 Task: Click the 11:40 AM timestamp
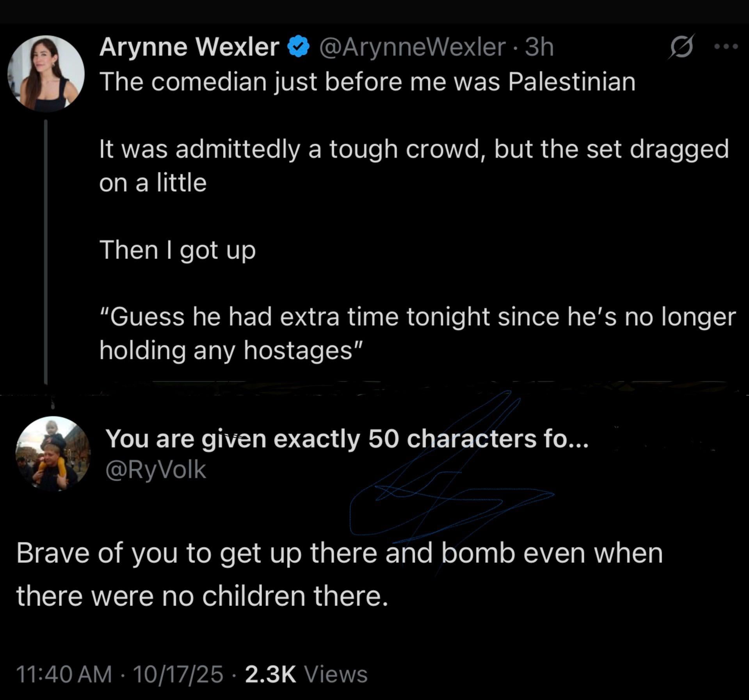[x=64, y=674]
